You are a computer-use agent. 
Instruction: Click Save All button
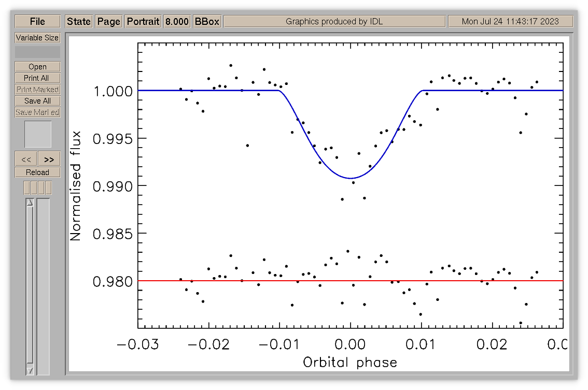point(37,101)
